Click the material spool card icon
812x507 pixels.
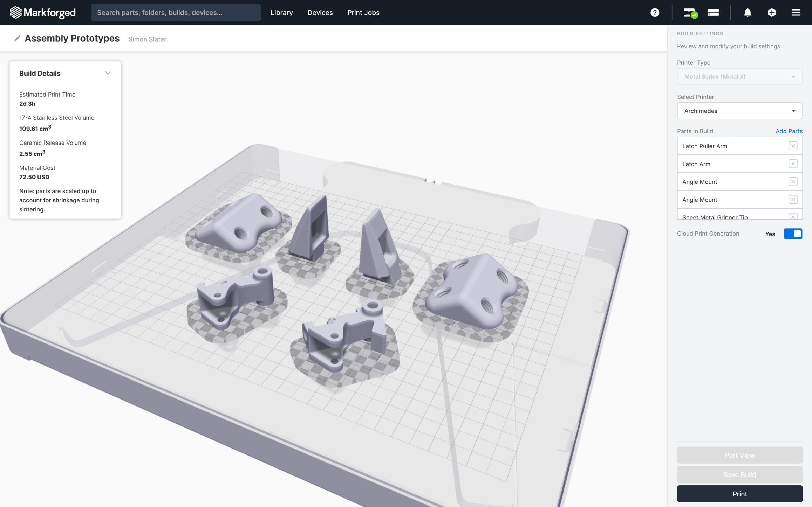coord(713,13)
